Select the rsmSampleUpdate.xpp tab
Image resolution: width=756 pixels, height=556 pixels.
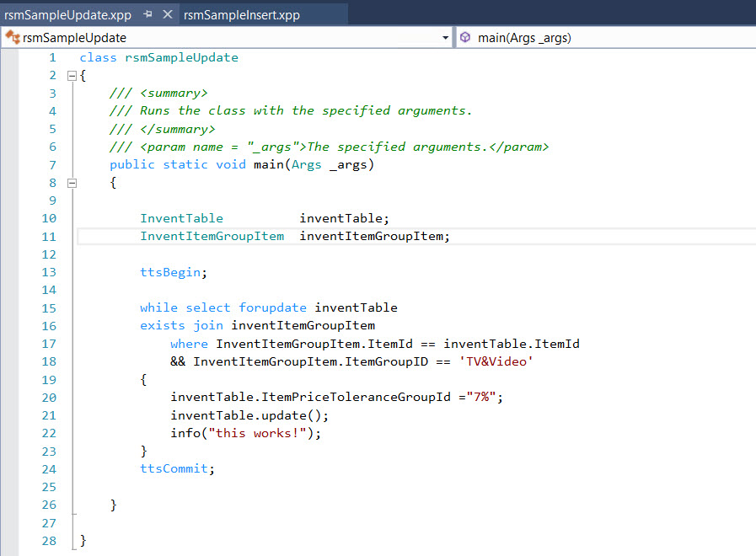[x=67, y=15]
